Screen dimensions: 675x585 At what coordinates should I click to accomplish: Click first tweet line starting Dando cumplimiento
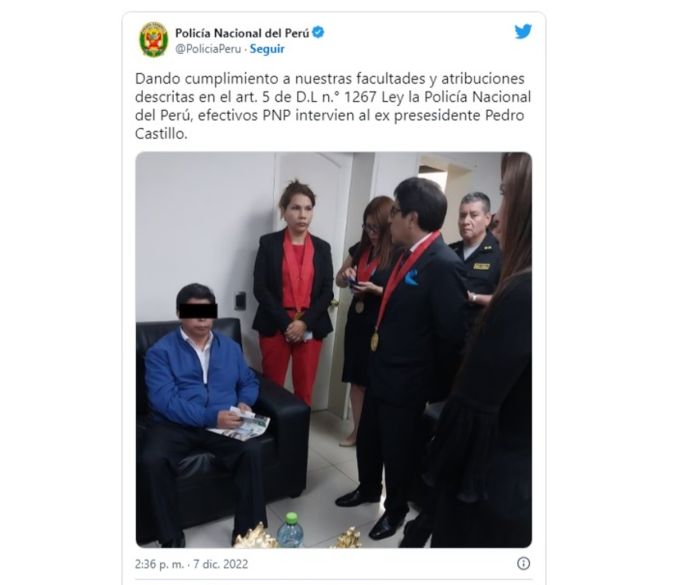[x=330, y=79]
